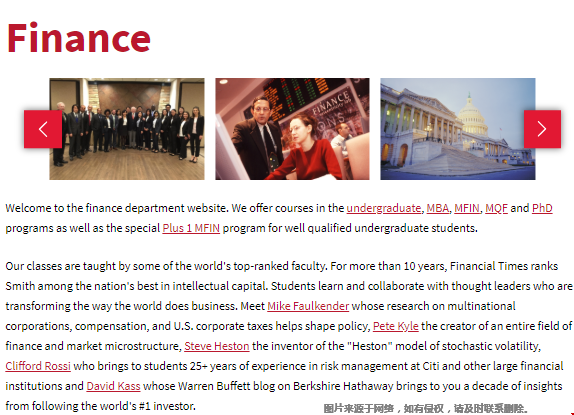Visit Pete Kyle's profile link
The image size is (574, 415).
395,326
